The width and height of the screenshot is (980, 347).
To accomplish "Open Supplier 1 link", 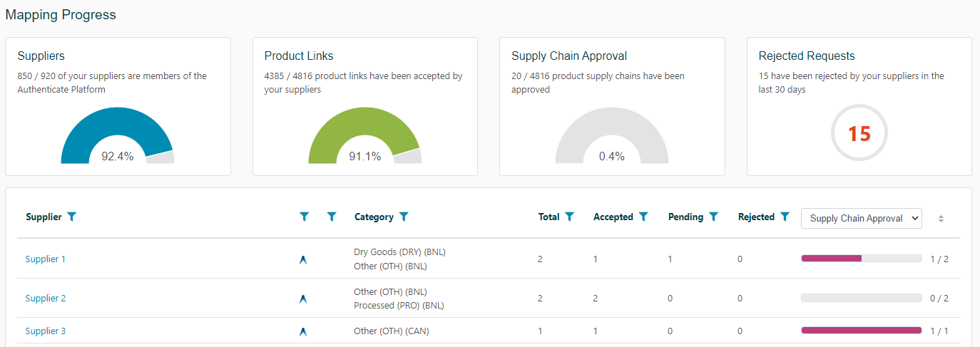I will [45, 259].
